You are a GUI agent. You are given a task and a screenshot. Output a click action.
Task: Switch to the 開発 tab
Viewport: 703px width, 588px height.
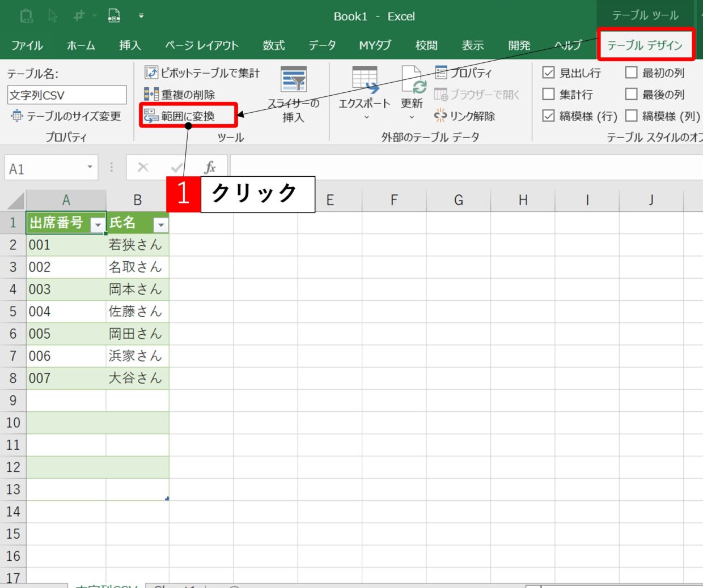tap(519, 45)
